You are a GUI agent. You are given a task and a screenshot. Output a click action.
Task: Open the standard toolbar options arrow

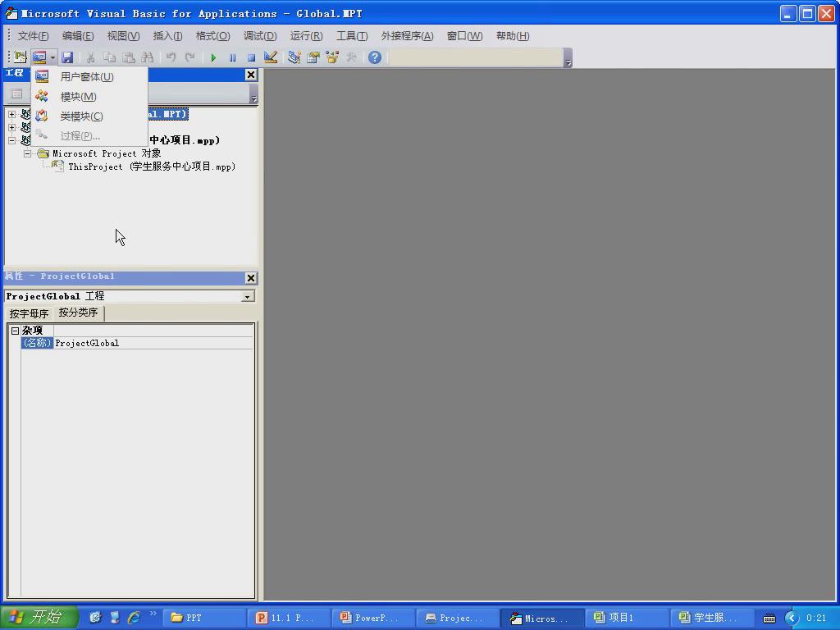[x=568, y=58]
